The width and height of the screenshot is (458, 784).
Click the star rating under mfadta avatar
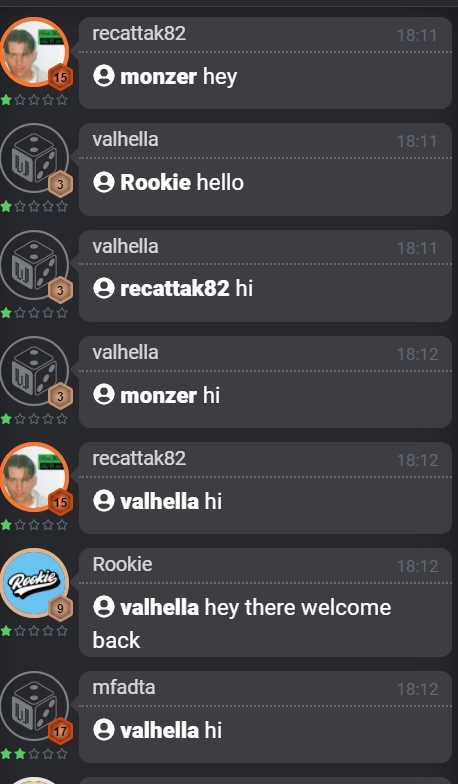tap(34, 754)
